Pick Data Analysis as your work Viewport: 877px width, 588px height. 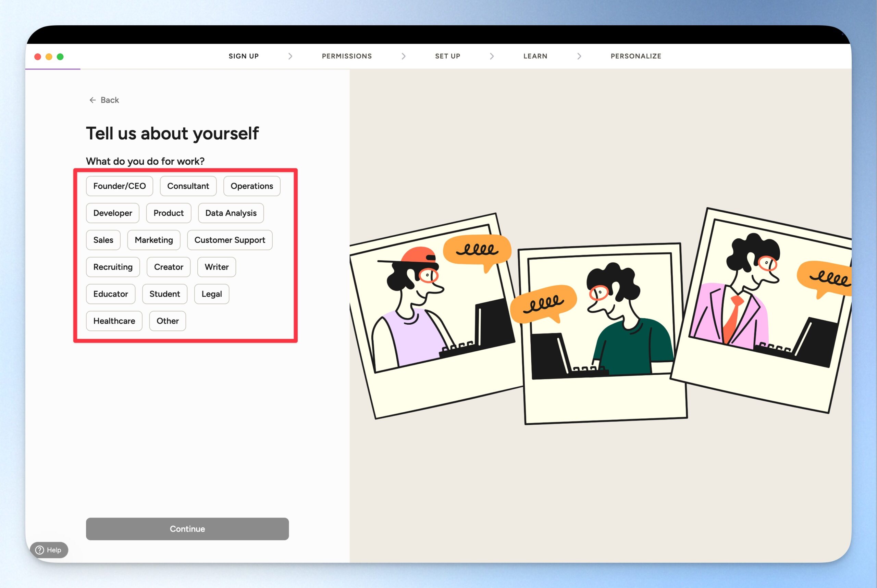(231, 213)
